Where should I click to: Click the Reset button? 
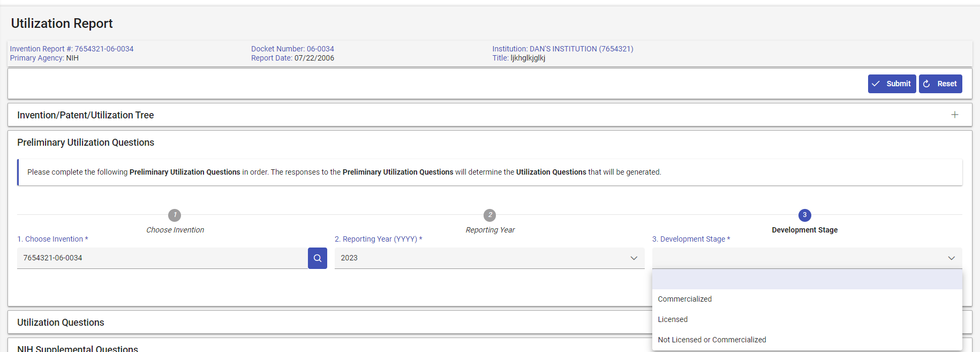pyautogui.click(x=940, y=84)
